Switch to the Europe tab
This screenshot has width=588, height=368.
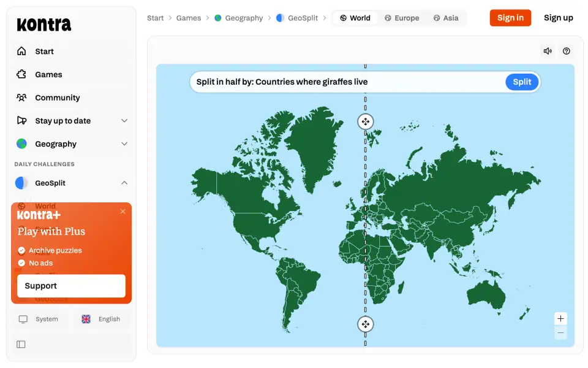(x=402, y=18)
